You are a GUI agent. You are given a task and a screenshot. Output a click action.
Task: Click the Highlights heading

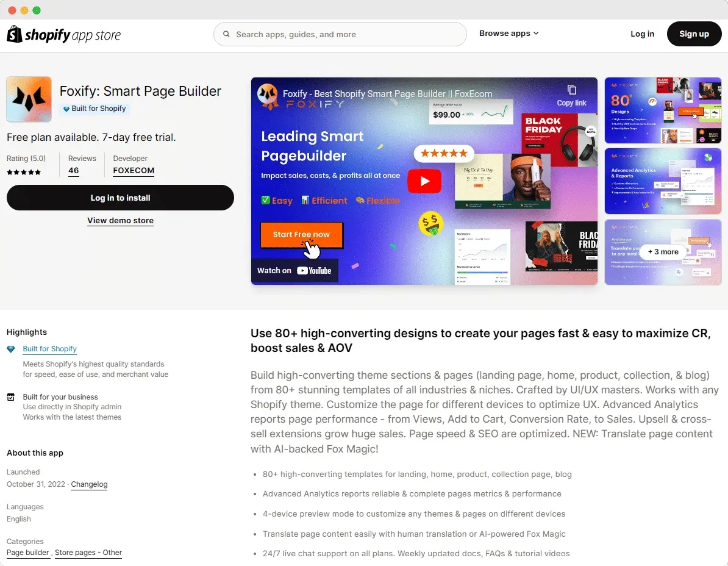point(26,332)
